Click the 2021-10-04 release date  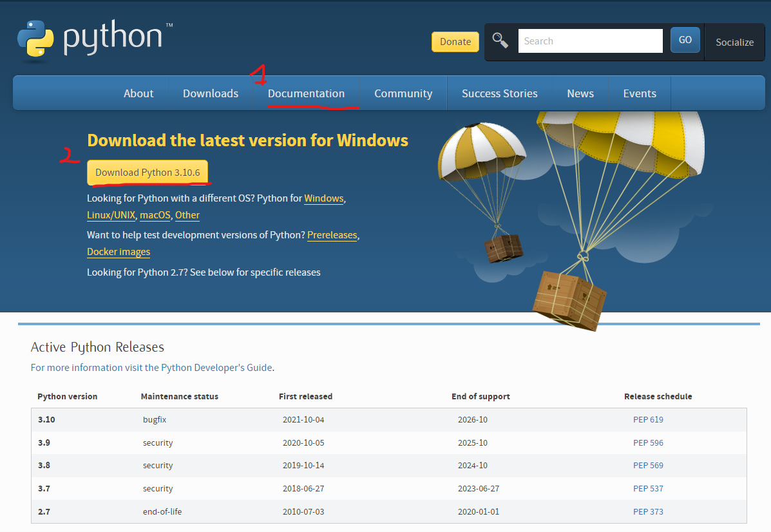[303, 419]
